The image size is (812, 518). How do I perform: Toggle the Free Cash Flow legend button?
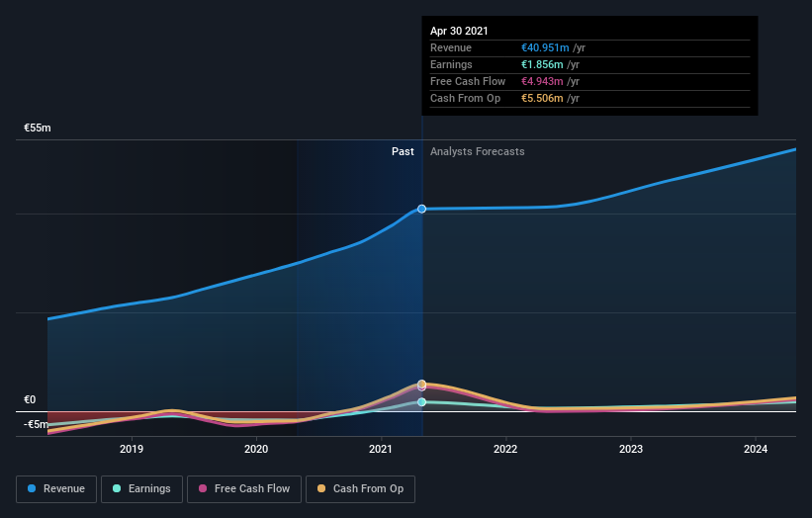click(x=244, y=489)
